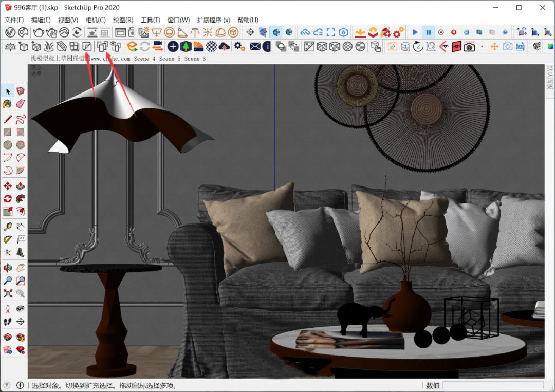Pause the animation with the pause button

[428, 32]
